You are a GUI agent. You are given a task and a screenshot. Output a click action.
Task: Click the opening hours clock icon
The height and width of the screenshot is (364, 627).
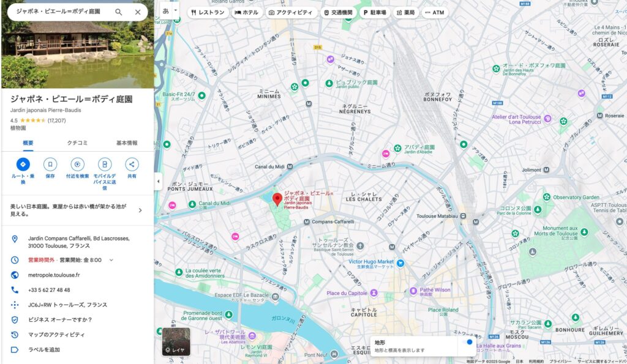point(15,260)
